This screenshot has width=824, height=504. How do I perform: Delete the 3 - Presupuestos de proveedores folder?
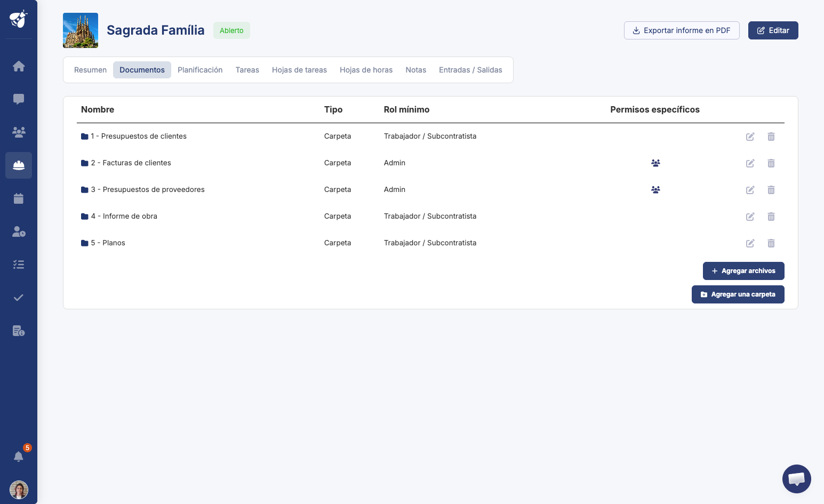tap(771, 190)
